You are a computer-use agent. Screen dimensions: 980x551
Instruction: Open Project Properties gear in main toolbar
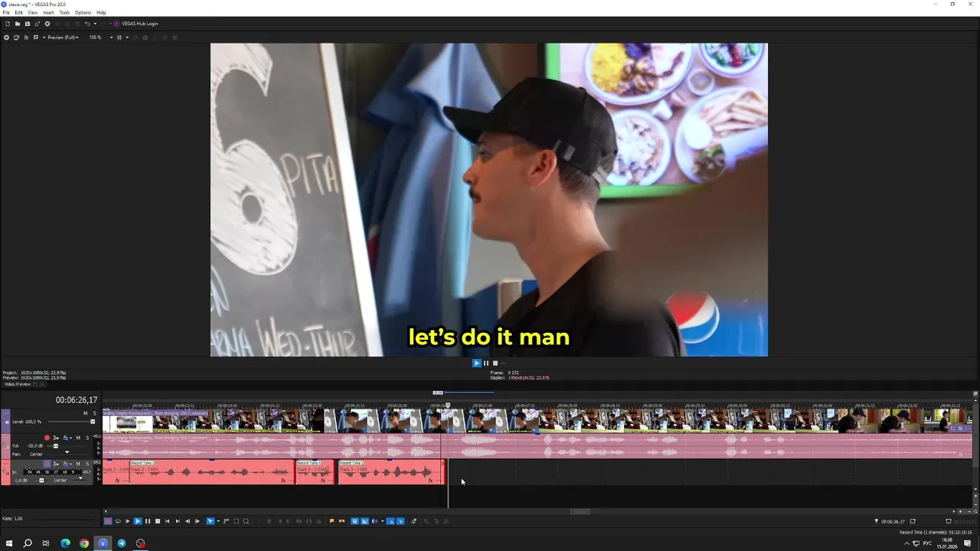tap(47, 24)
